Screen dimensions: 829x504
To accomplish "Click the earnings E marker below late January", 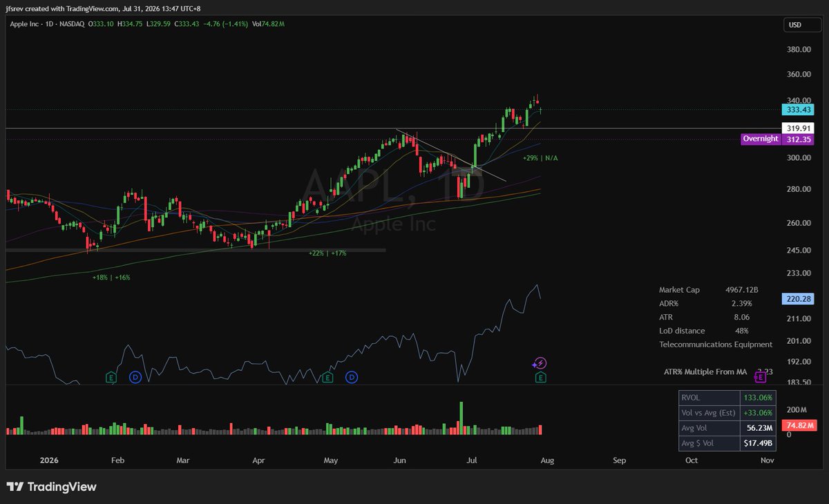I will point(111,377).
